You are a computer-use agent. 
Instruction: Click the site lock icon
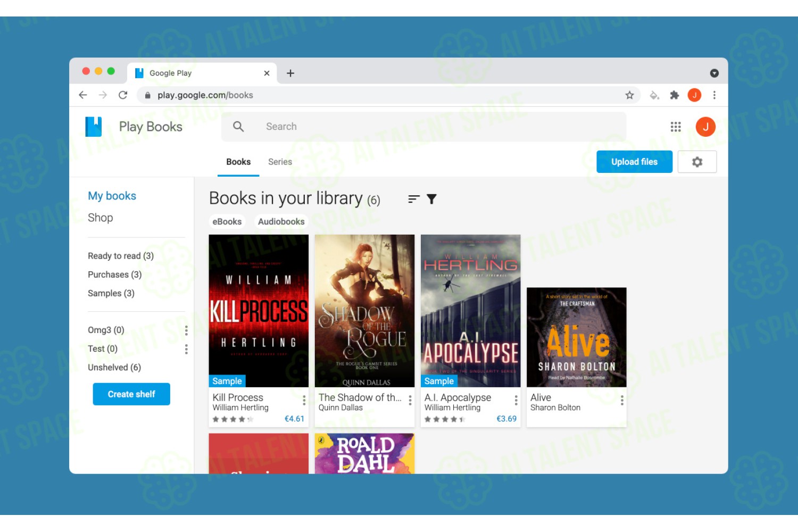[148, 95]
